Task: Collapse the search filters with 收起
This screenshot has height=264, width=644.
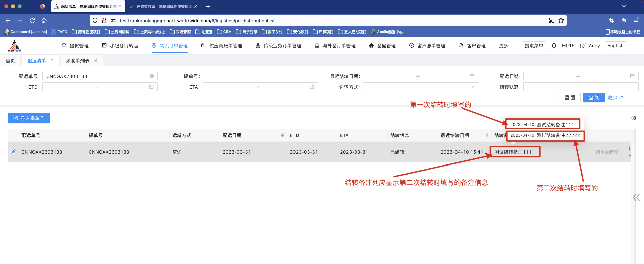Action: 615,97
